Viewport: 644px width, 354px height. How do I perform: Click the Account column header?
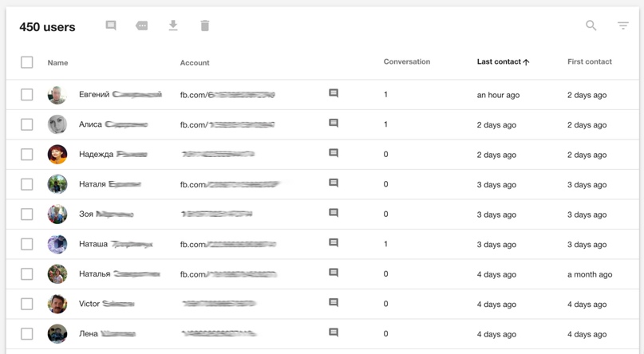pyautogui.click(x=195, y=62)
